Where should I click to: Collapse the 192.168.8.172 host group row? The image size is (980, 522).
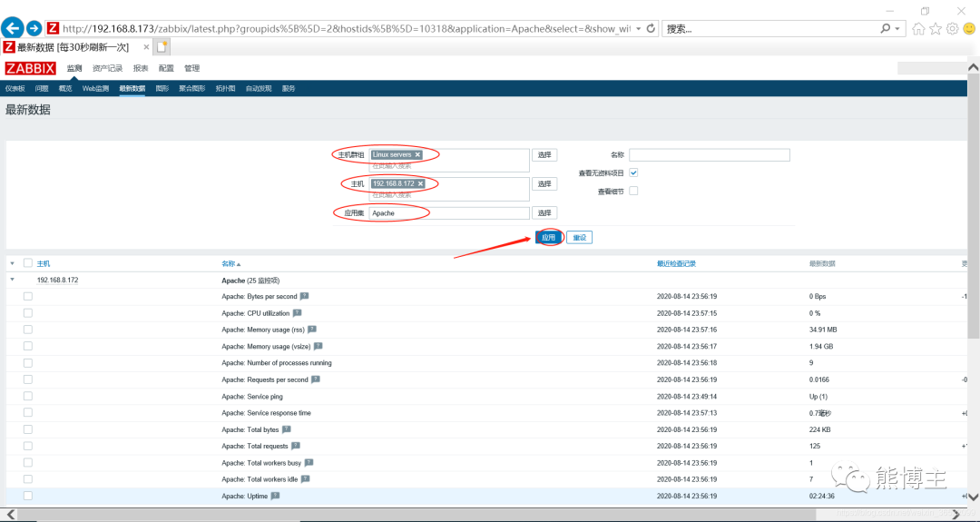coord(12,281)
